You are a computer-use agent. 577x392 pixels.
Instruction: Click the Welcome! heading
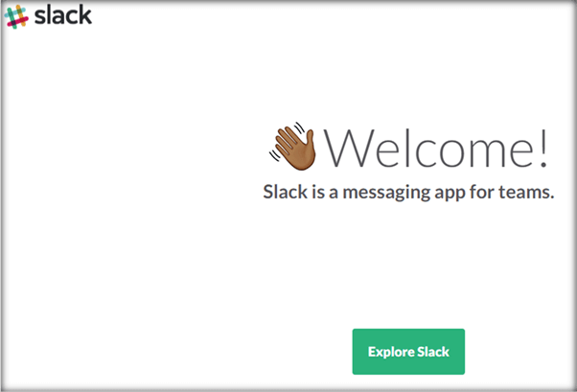[x=435, y=149]
